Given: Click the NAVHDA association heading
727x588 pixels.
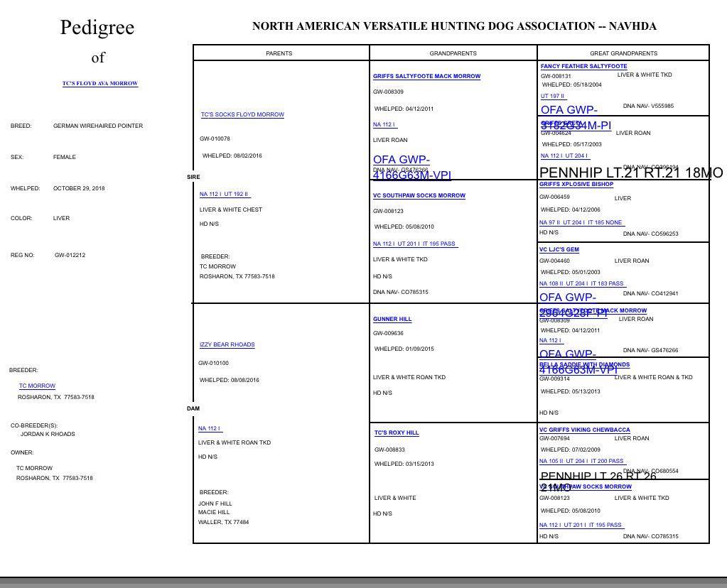Looking at the screenshot, I should point(454,26).
